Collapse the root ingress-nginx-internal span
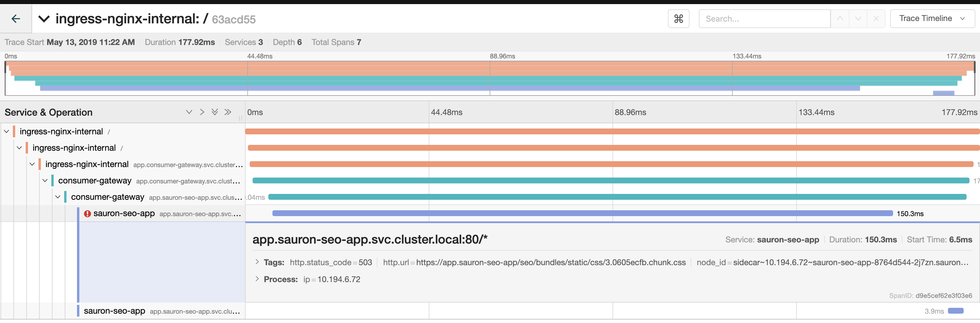Image resolution: width=980 pixels, height=323 pixels. tap(6, 131)
